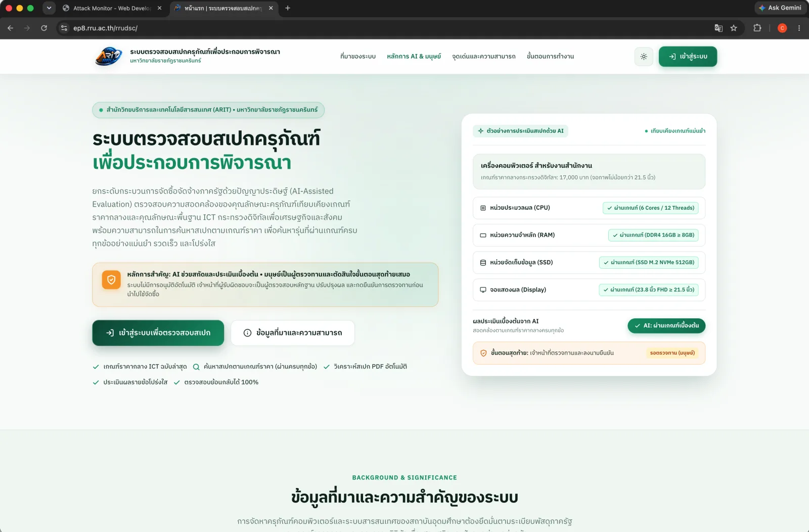Click ข้อมูลที่มาและความสามารถ button
Viewport: 809px width, 532px height.
click(x=293, y=333)
